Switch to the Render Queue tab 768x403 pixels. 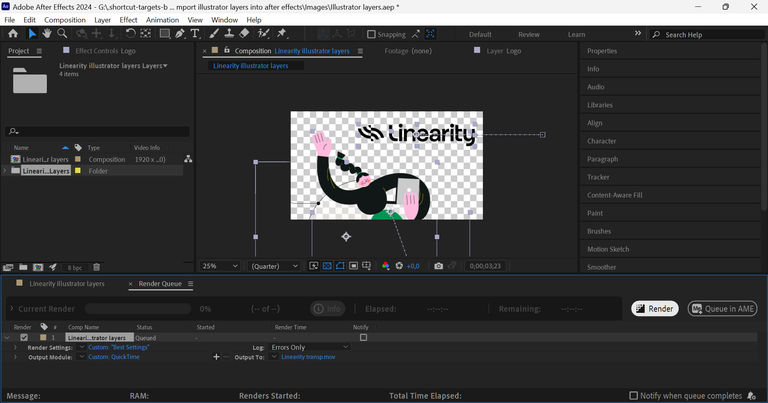point(160,284)
